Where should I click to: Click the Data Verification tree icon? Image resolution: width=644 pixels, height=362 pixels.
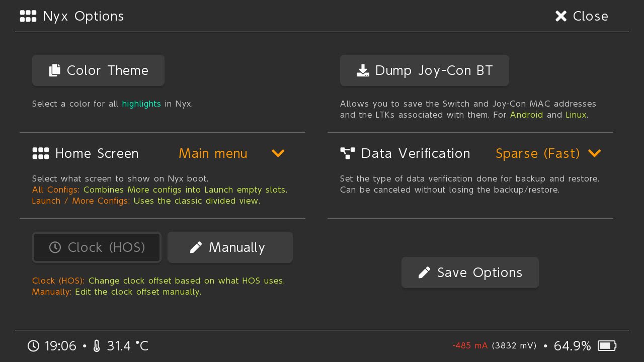click(x=348, y=153)
